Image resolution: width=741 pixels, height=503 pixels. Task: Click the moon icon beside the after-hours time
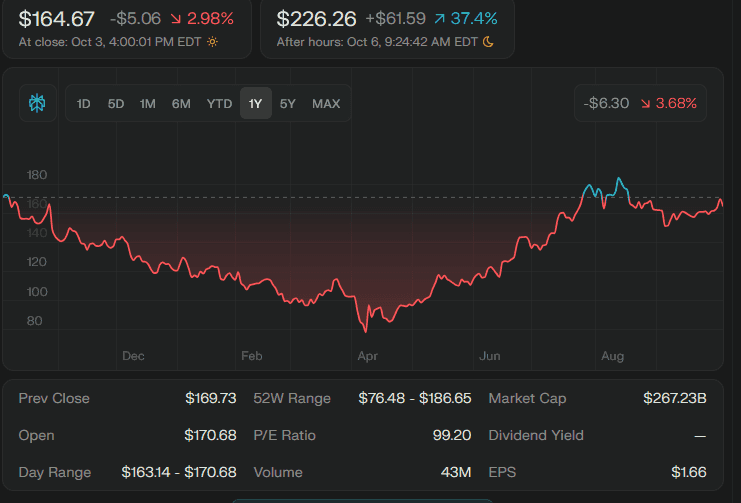point(488,42)
